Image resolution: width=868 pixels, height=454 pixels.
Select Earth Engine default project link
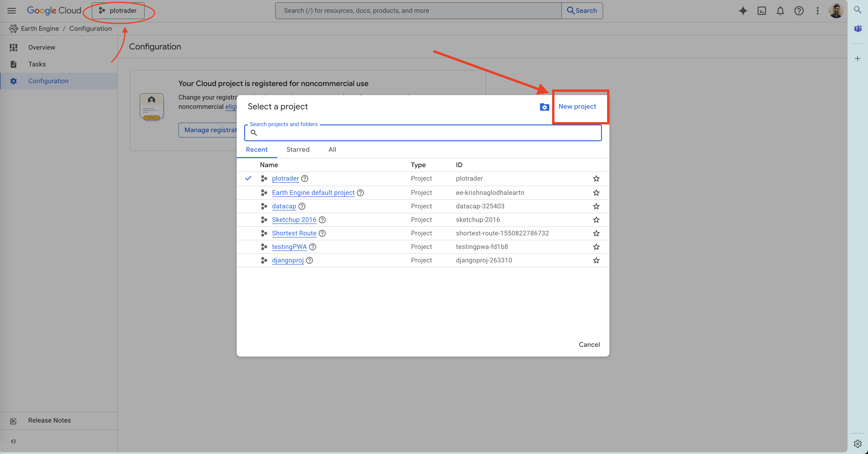(x=313, y=193)
